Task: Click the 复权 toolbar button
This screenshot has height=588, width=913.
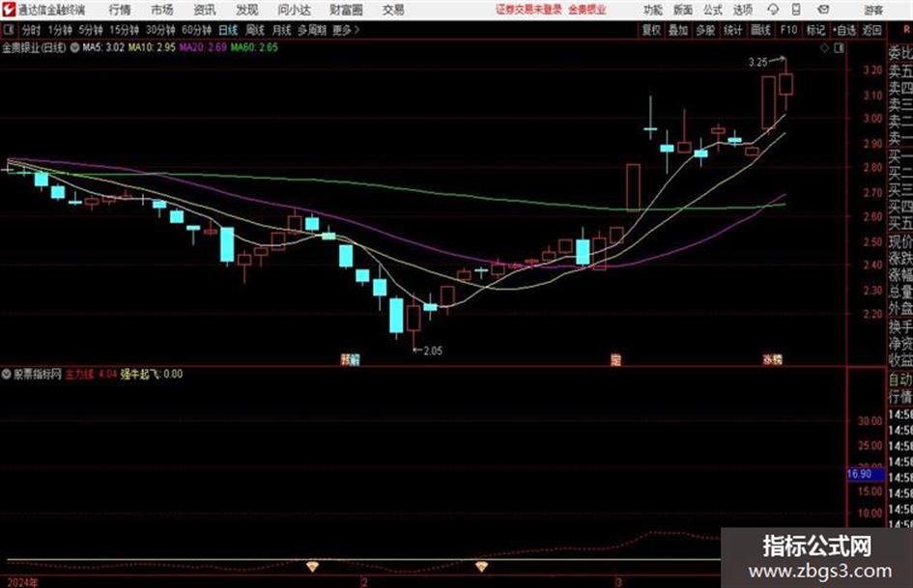Action: pos(651,30)
